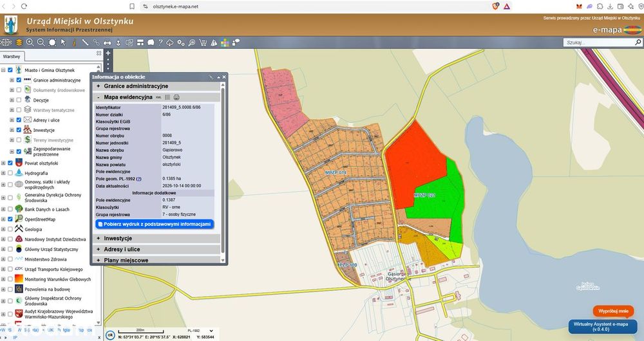
Task: Open the question mark help tool
Action: [x=160, y=42]
